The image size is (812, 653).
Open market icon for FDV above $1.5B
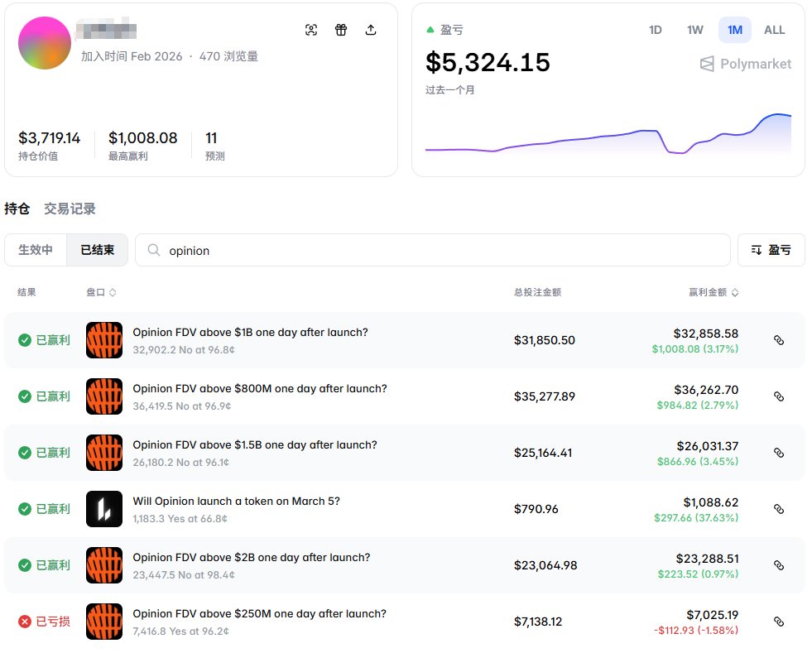click(104, 453)
